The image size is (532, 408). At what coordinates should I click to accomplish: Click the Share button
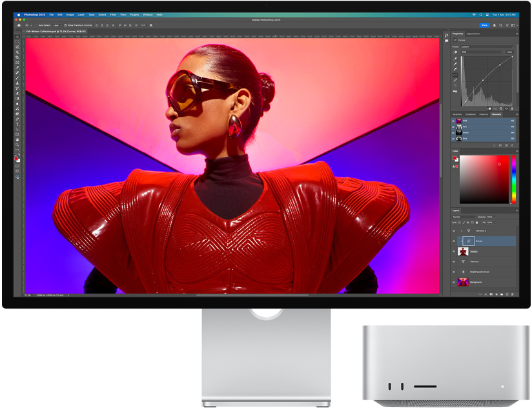point(484,25)
